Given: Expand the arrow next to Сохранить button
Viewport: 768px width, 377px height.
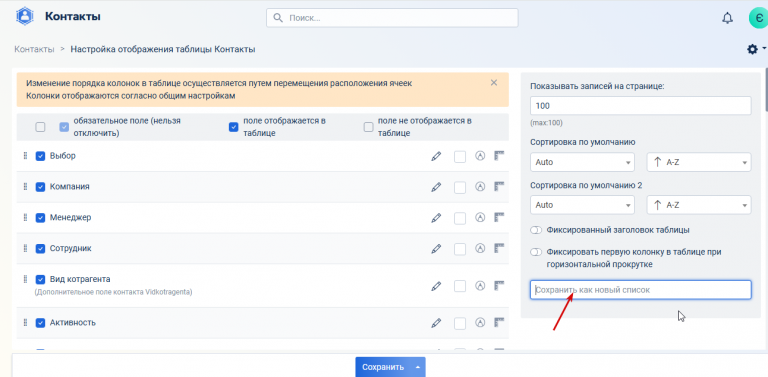Looking at the screenshot, I should [418, 367].
